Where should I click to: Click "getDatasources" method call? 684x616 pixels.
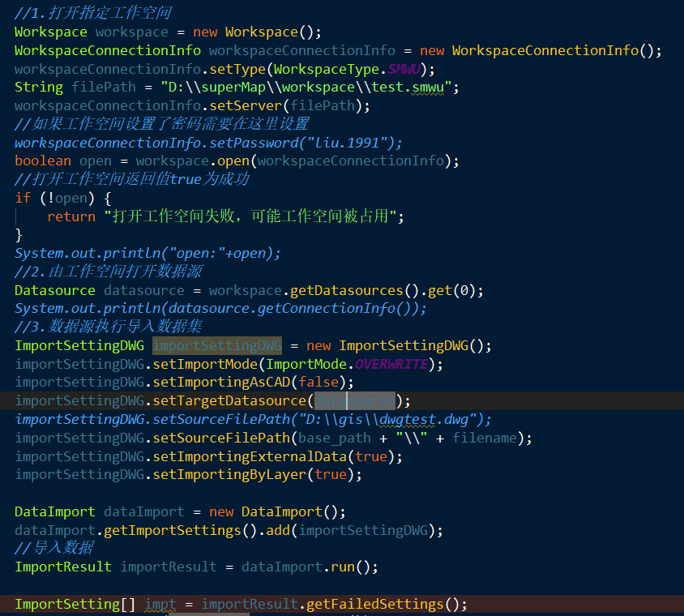click(346, 290)
